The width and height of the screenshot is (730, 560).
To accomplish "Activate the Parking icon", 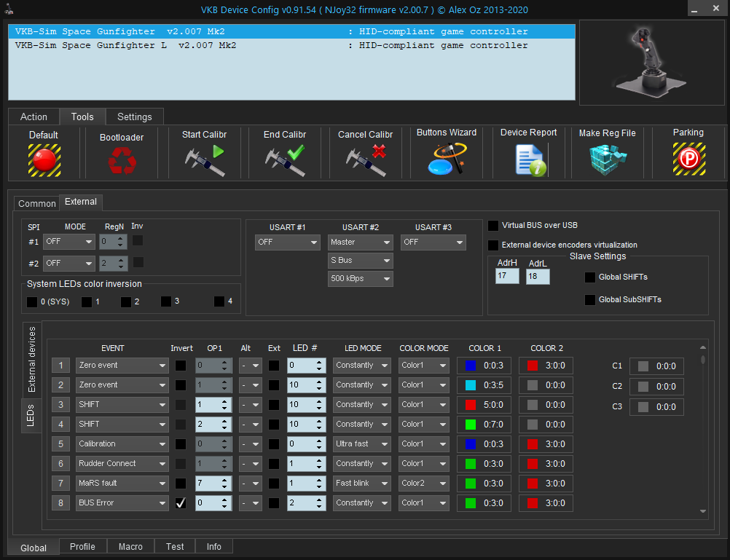I will pos(688,159).
